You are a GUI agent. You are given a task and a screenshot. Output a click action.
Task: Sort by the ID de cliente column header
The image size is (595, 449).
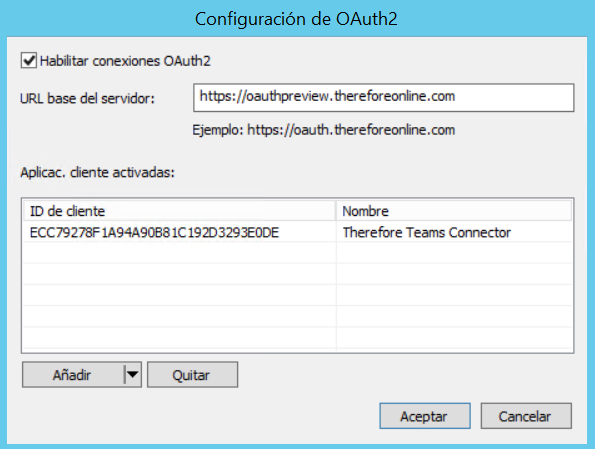[x=179, y=211]
